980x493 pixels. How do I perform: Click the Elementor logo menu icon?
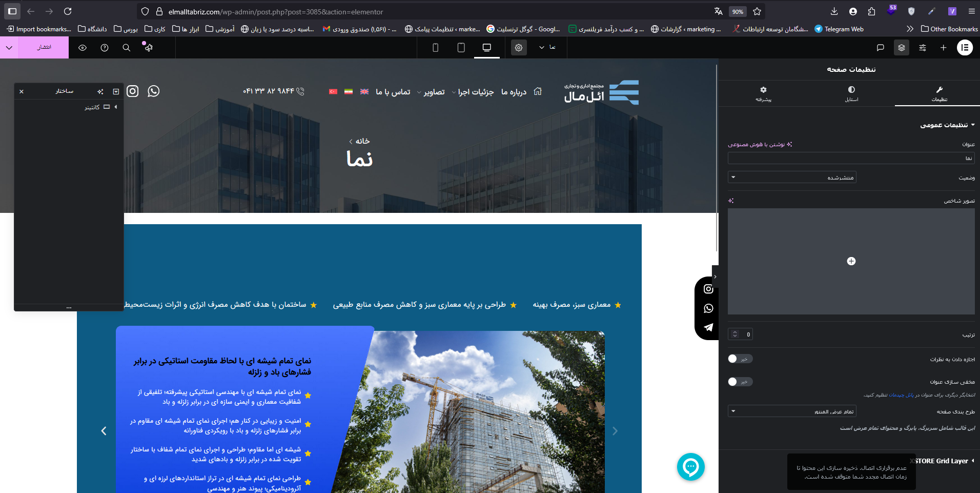click(965, 48)
